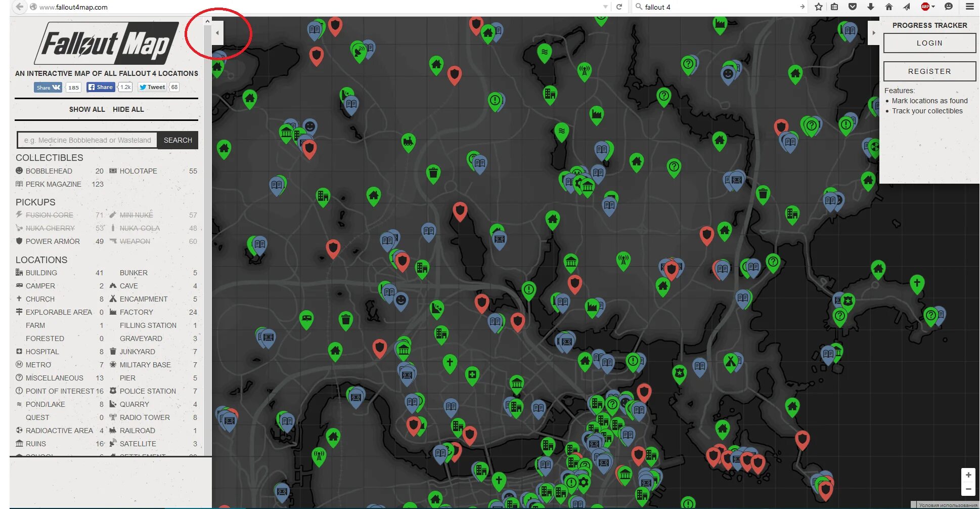The width and height of the screenshot is (980, 509).
Task: Click the magnifier icon in the browser search box
Action: [x=639, y=7]
